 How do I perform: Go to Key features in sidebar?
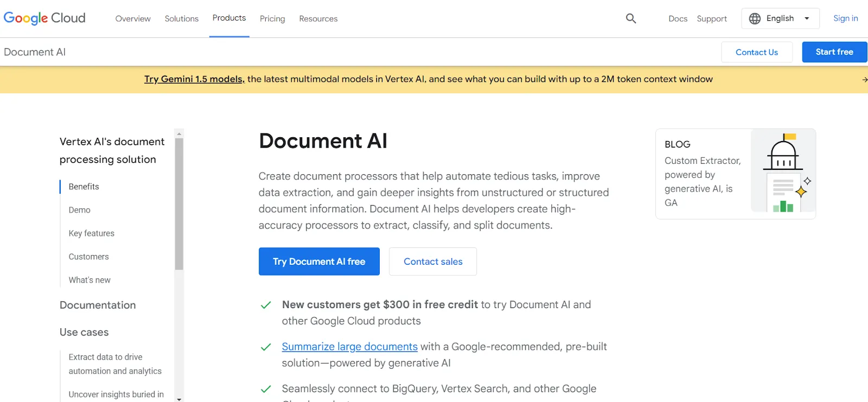(91, 233)
